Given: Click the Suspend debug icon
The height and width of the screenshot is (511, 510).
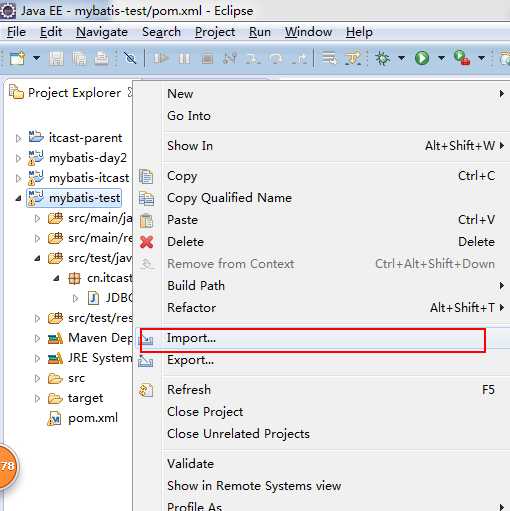Looking at the screenshot, I should (x=184, y=59).
